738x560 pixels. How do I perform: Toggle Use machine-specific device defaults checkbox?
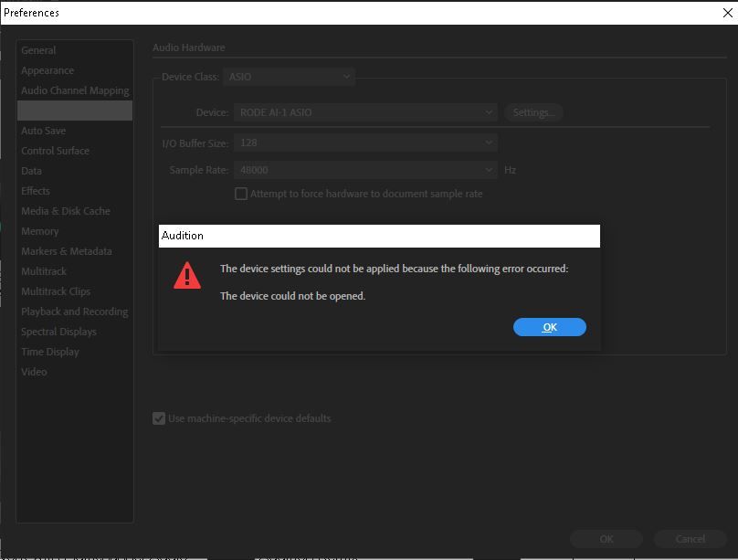pos(159,418)
